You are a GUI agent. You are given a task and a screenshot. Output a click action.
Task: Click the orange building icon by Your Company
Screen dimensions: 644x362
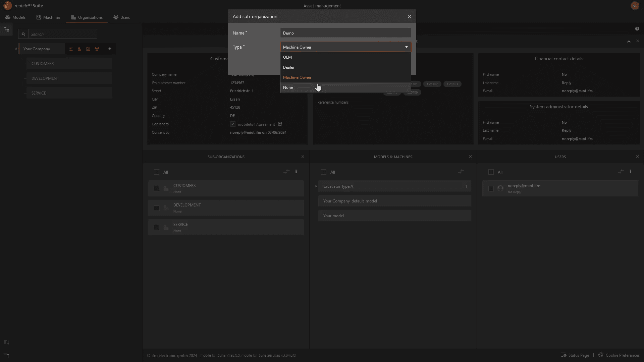point(79,49)
